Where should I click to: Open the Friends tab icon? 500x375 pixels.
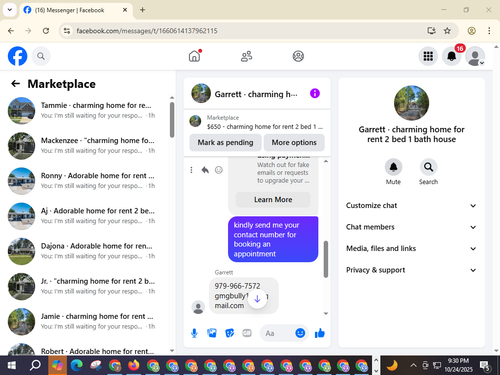click(246, 56)
